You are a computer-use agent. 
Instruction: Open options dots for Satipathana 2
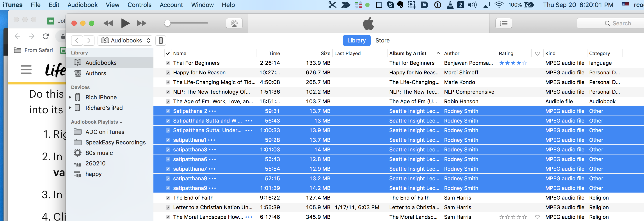click(212, 111)
